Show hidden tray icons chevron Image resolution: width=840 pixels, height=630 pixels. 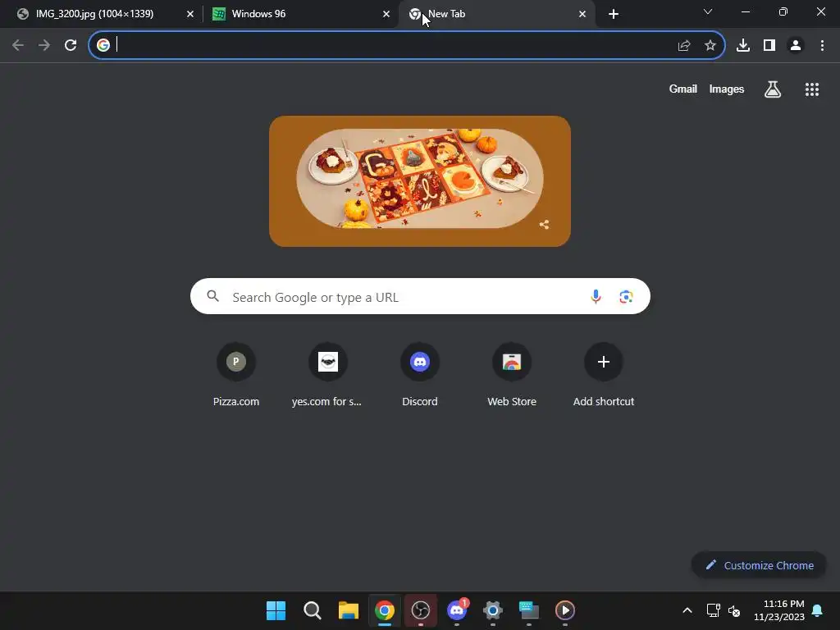click(x=687, y=610)
